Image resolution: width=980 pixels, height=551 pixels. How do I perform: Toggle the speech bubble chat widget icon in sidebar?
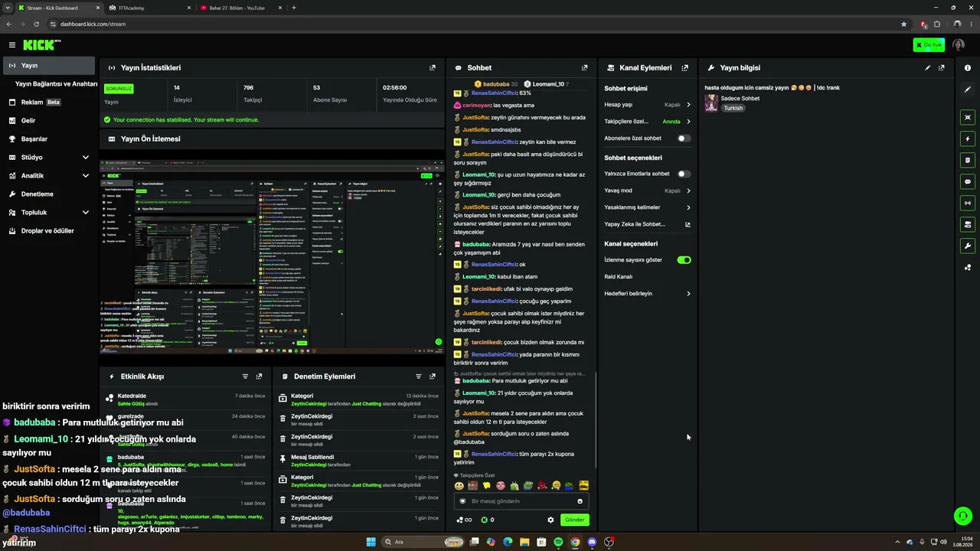click(968, 182)
